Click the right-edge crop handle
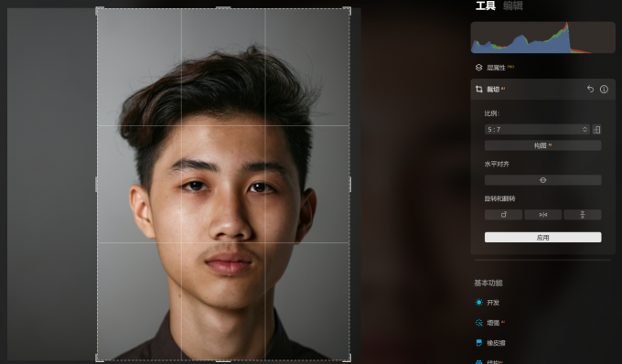622x364 pixels. click(349, 185)
